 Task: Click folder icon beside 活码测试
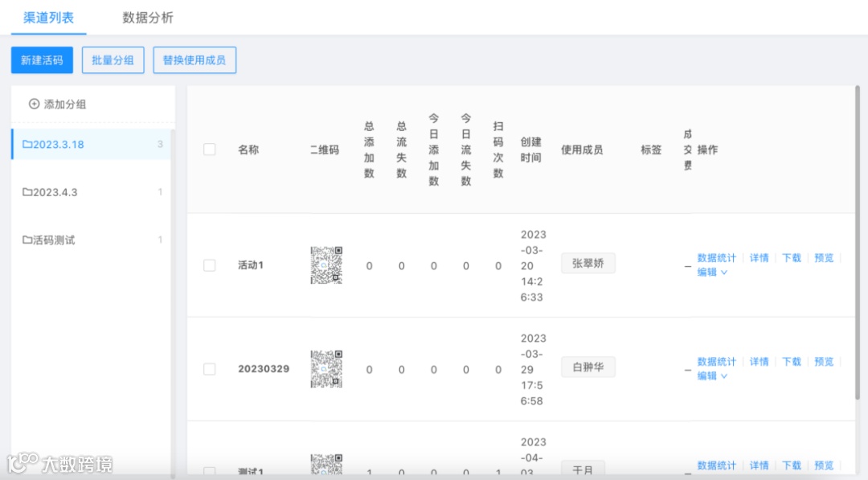click(27, 239)
